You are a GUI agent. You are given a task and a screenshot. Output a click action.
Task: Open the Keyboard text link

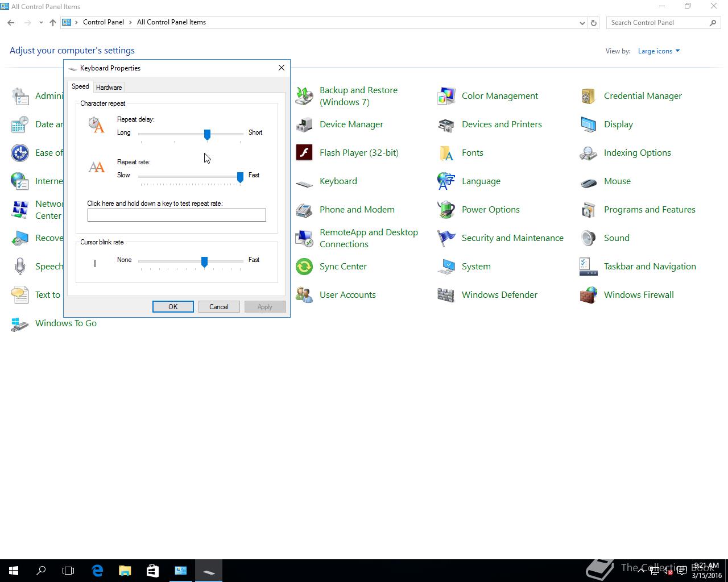(x=338, y=181)
